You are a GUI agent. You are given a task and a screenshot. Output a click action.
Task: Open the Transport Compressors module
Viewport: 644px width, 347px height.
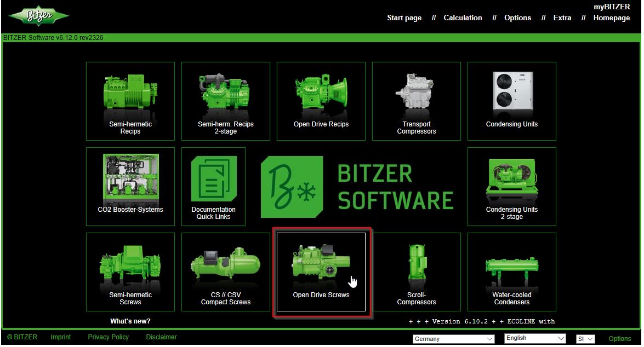coord(416,101)
